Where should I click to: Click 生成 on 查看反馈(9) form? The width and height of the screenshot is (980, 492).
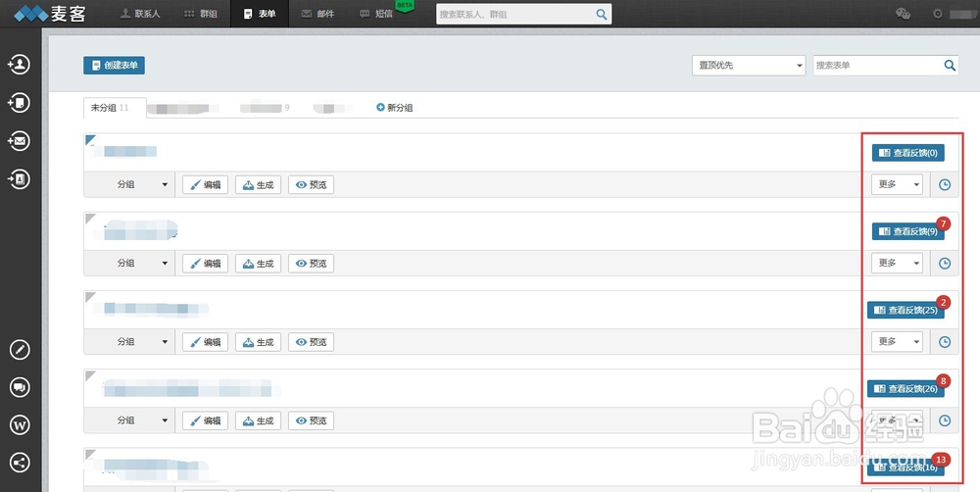(x=258, y=264)
